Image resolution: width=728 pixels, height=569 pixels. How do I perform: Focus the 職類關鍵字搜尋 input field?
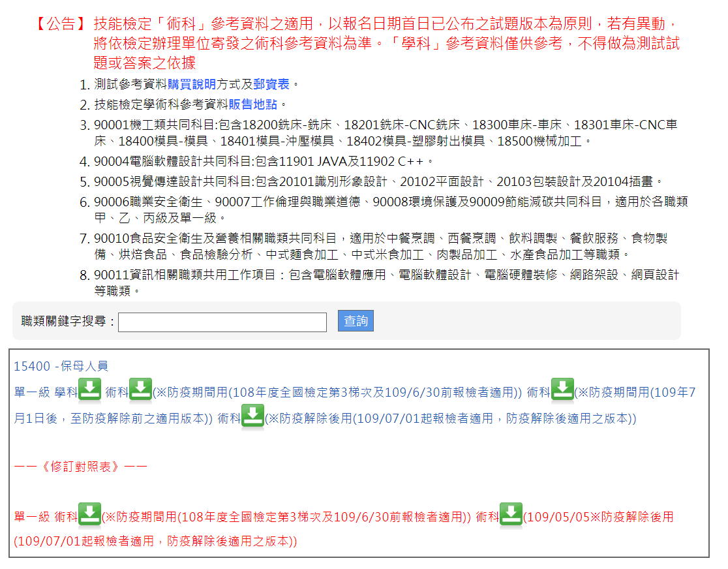222,322
